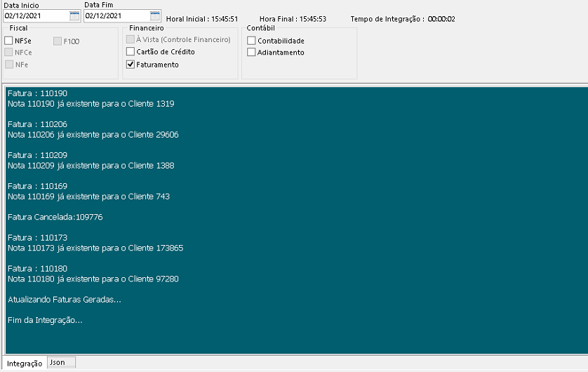
Task: Click log line 'Fatura : 110180'
Action: (37, 269)
